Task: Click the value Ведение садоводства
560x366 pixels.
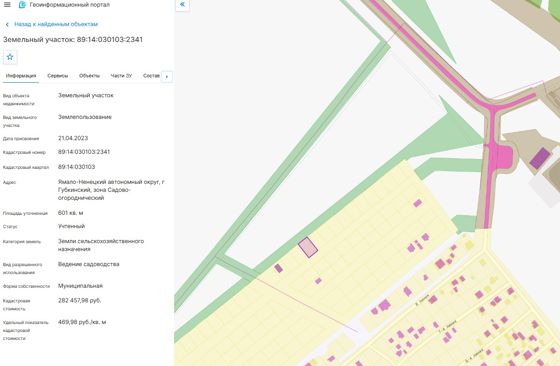Action: click(x=89, y=264)
